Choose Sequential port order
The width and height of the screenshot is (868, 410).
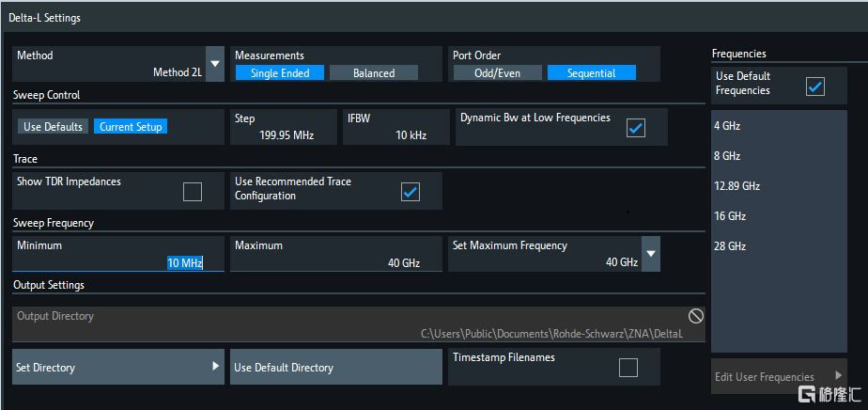click(591, 72)
